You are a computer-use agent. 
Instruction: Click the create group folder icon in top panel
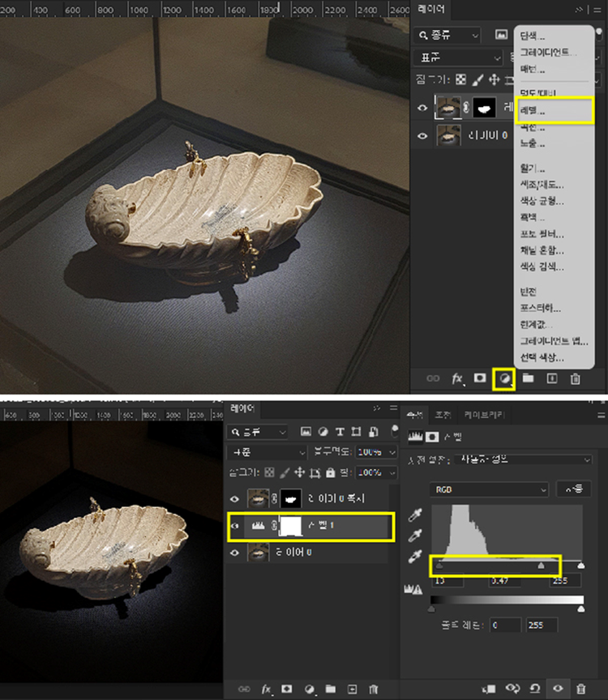coord(528,378)
